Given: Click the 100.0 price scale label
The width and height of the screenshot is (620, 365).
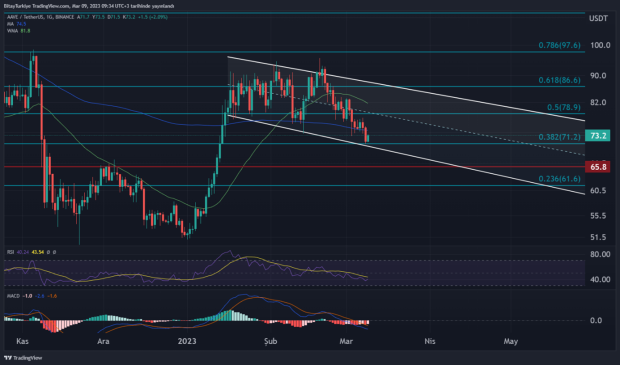Looking at the screenshot, I should point(600,45).
